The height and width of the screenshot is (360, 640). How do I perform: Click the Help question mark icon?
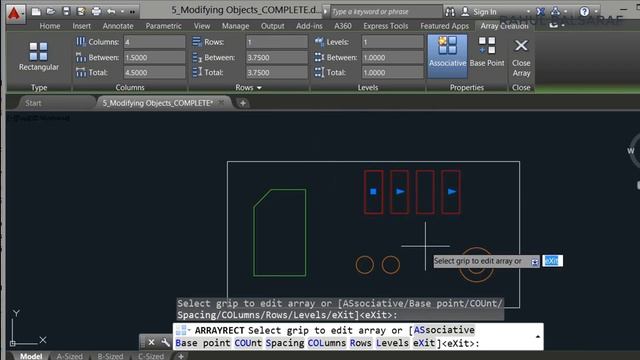584,11
